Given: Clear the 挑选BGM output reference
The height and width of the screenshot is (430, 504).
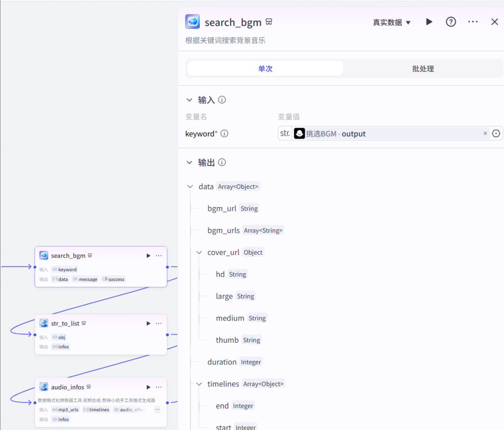Looking at the screenshot, I should [x=485, y=133].
